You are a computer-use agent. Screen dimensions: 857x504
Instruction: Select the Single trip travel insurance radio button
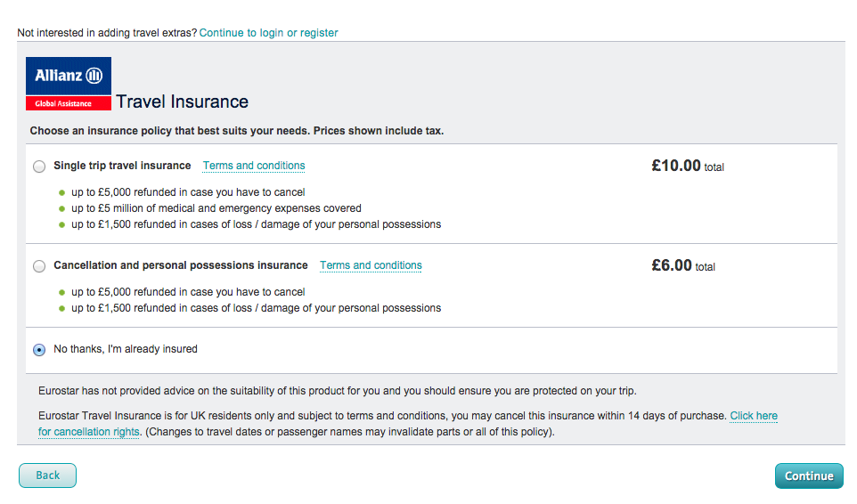(x=39, y=167)
